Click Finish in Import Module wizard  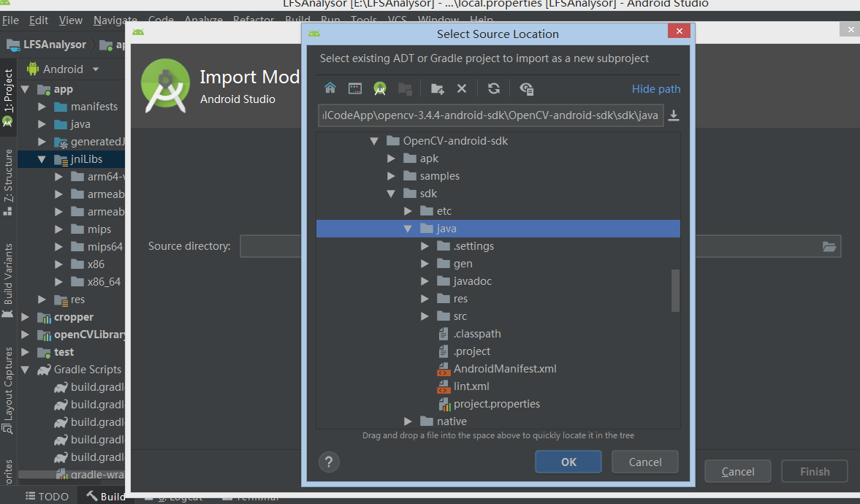point(815,472)
